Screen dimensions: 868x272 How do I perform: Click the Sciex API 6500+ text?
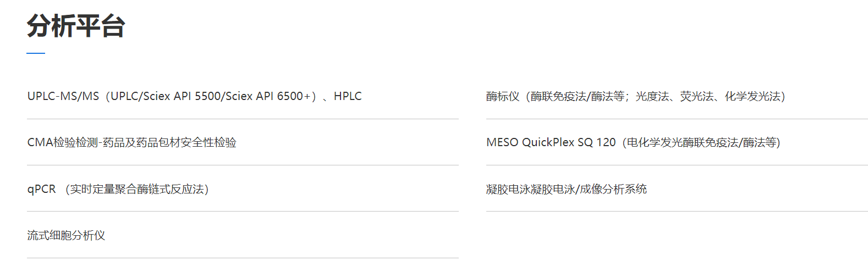(x=268, y=96)
